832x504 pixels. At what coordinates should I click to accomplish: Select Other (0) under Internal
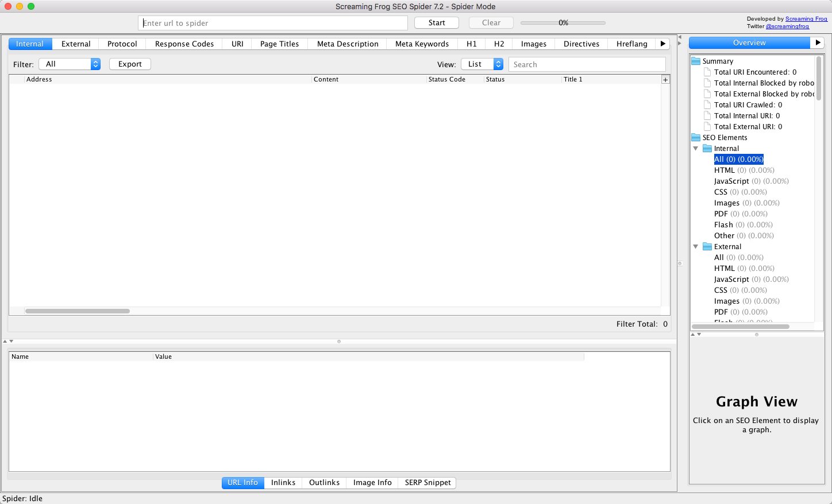(x=744, y=236)
